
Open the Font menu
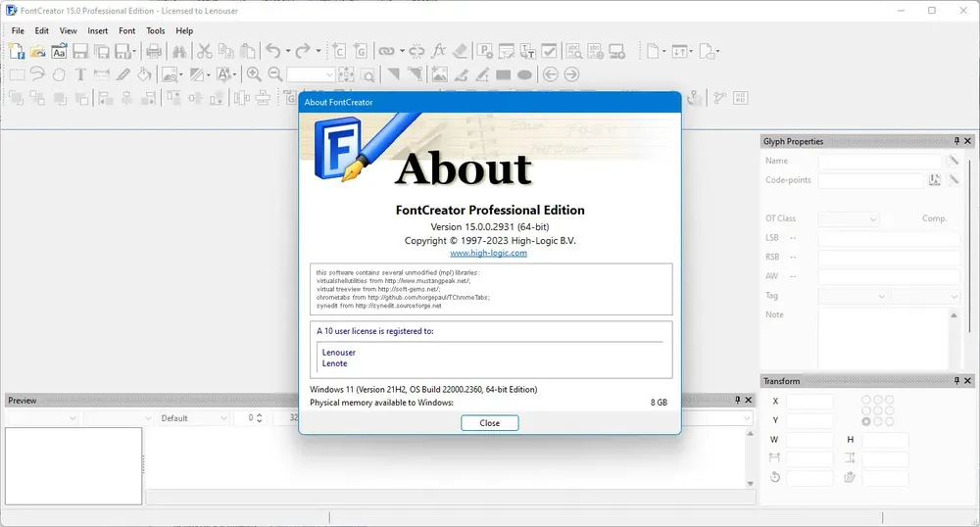[x=126, y=30]
